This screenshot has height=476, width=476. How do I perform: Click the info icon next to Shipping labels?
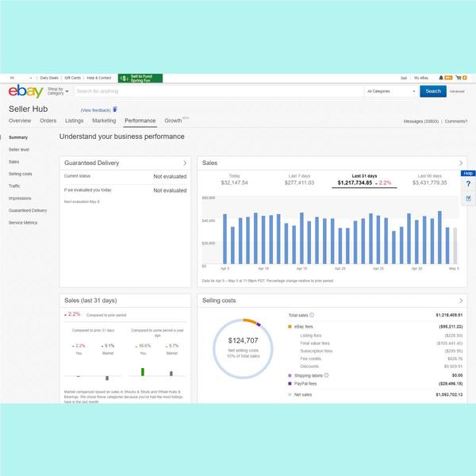coord(326,375)
